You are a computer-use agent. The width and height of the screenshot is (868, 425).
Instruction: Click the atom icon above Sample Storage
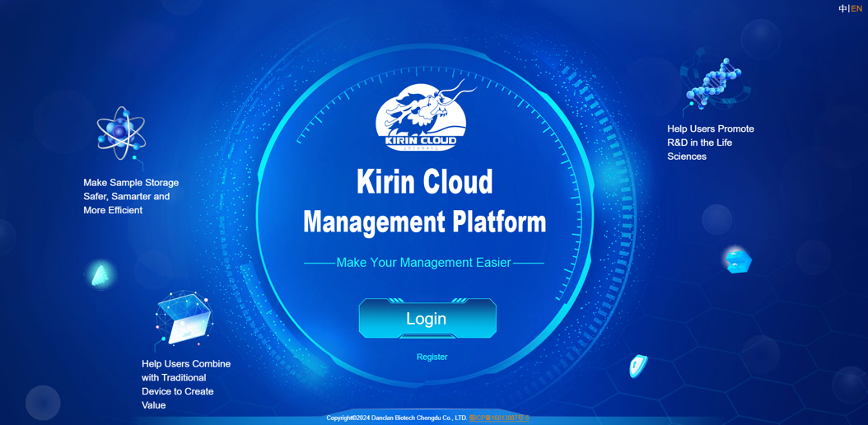(121, 133)
